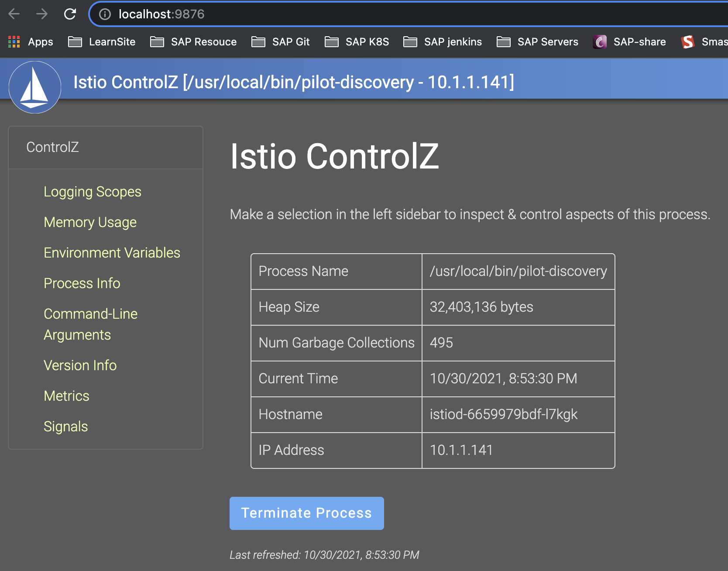Click the /usr/local/bin/pilot-discovery table value
Image resolution: width=728 pixels, height=571 pixels.
519,271
